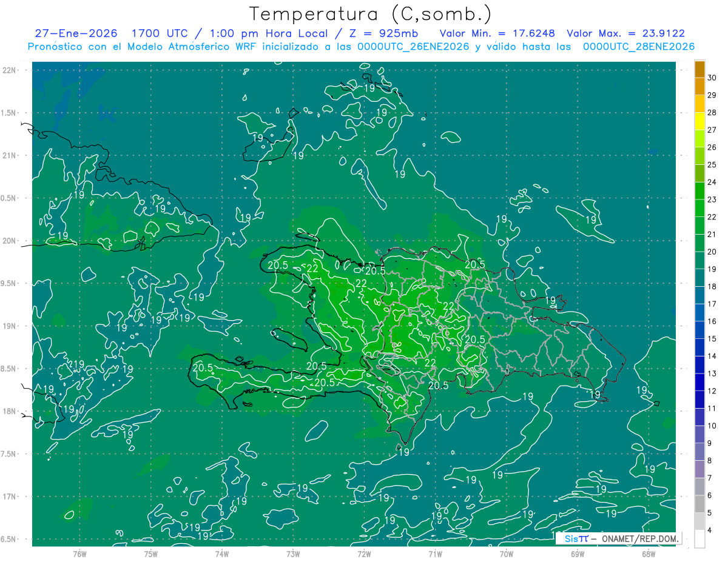Image resolution: width=728 pixels, height=562 pixels.
Task: Click the legend value '24' on color scale
Action: point(712,182)
